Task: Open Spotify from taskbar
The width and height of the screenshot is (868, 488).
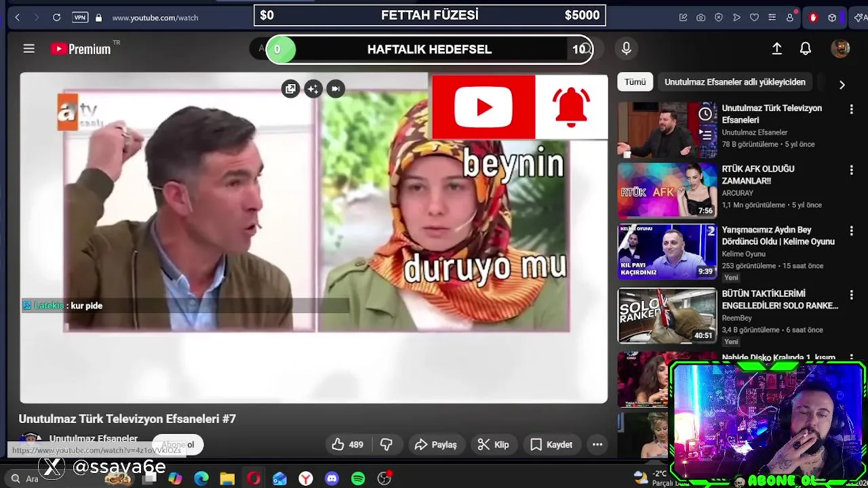Action: (358, 479)
